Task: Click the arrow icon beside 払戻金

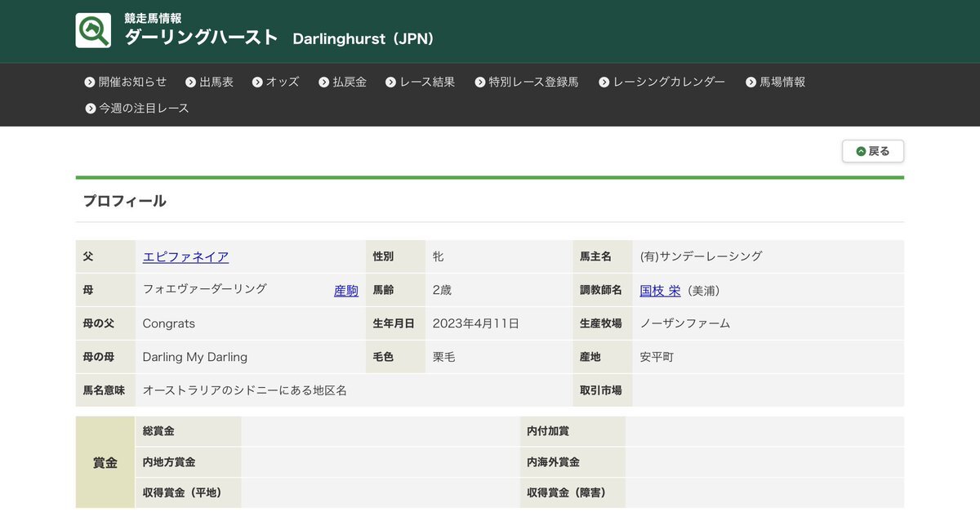Action: 323,82
